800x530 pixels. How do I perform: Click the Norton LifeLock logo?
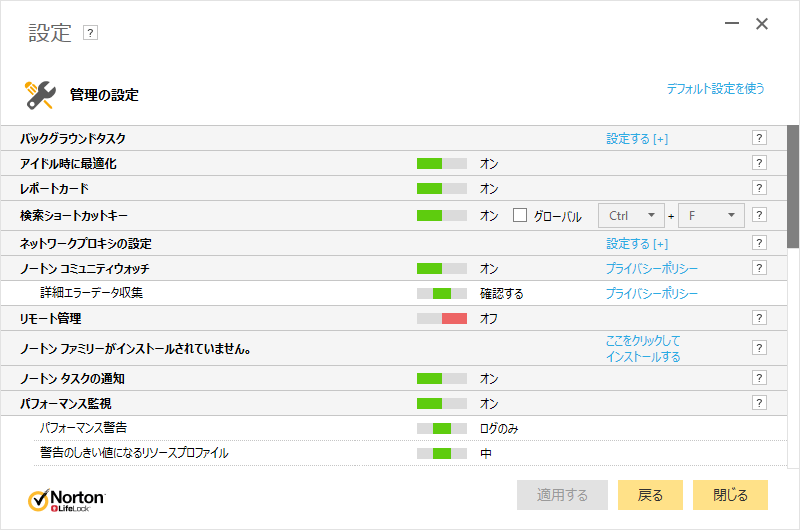[x=66, y=498]
